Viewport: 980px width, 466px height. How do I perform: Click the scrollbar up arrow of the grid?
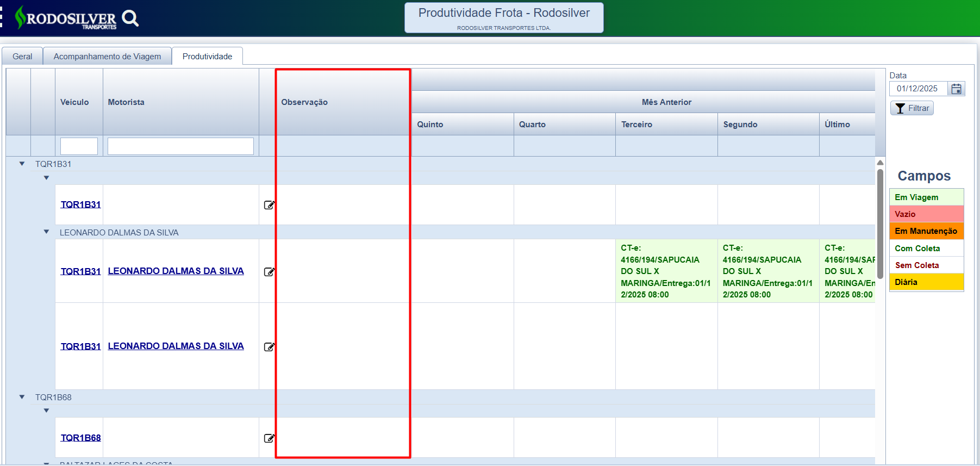point(880,163)
